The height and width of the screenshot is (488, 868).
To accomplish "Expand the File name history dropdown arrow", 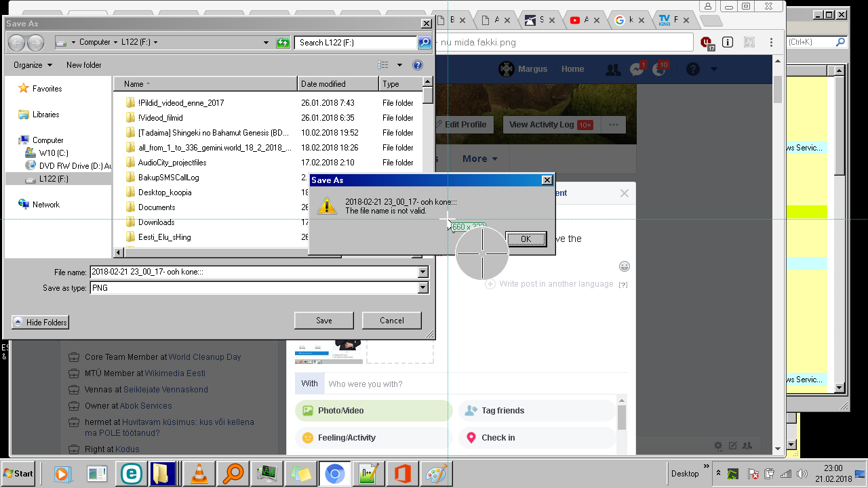I will [x=423, y=272].
